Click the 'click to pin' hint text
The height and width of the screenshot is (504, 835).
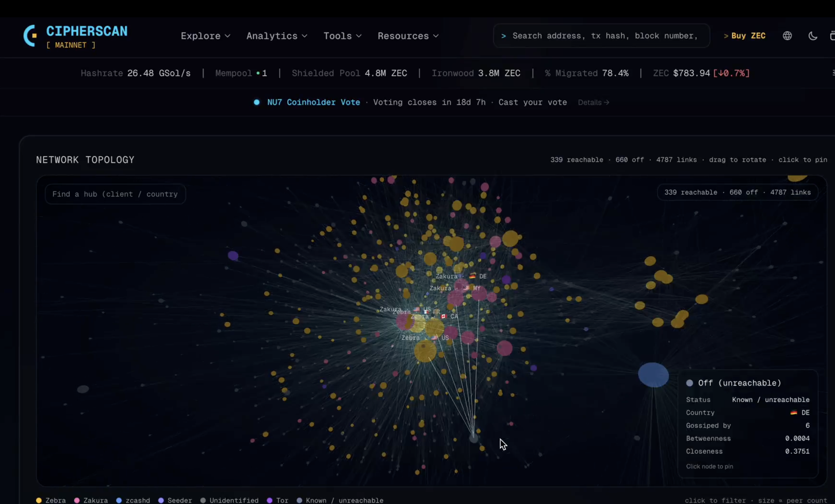803,160
